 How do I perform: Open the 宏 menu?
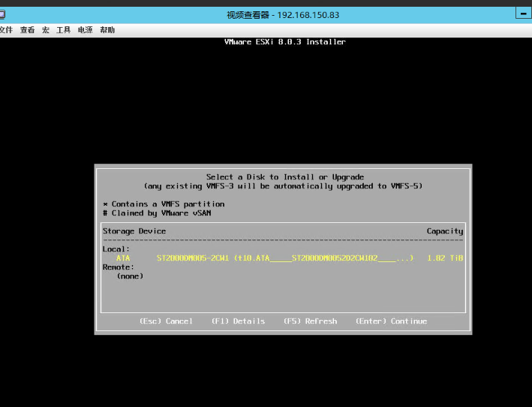[x=46, y=30]
